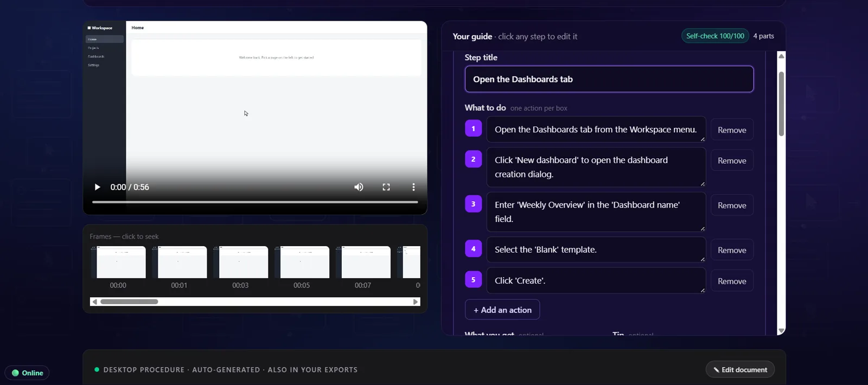Click guide panel scroll-up arrow
The width and height of the screenshot is (868, 385).
tap(781, 56)
